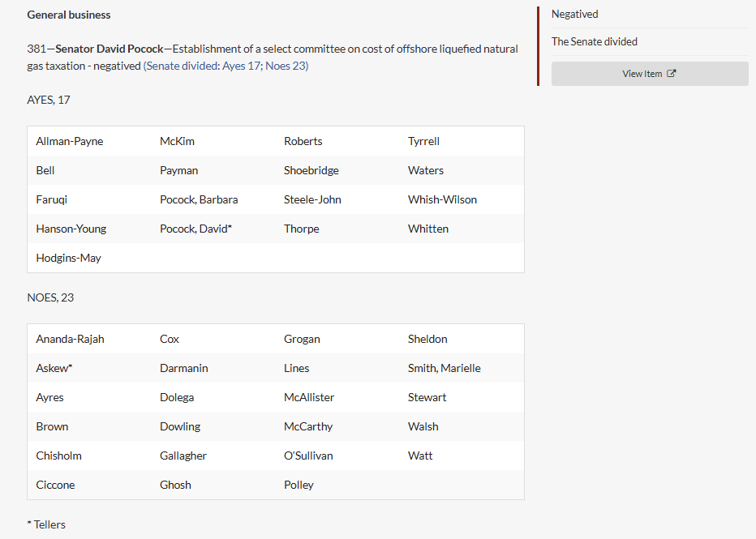Click the external link icon beside View Item

(672, 74)
